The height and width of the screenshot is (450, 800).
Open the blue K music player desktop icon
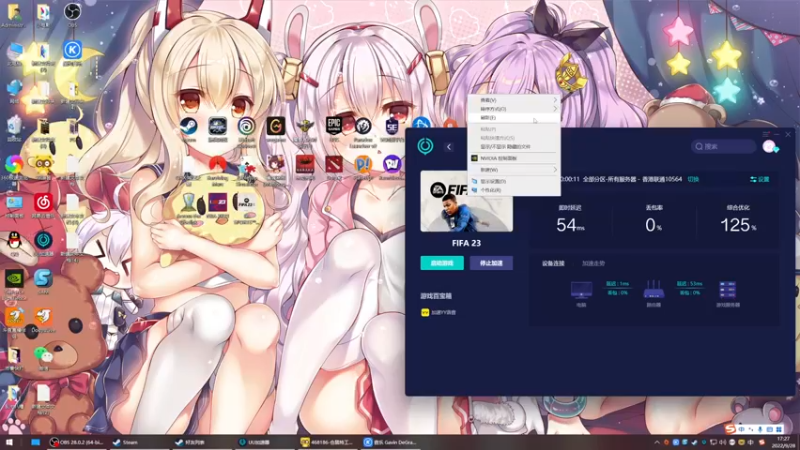(x=72, y=50)
